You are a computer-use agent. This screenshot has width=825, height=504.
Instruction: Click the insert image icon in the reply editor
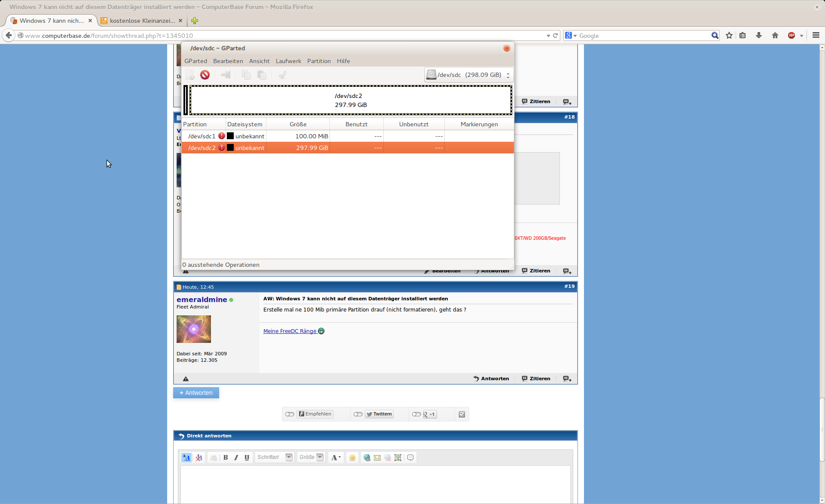click(x=398, y=458)
